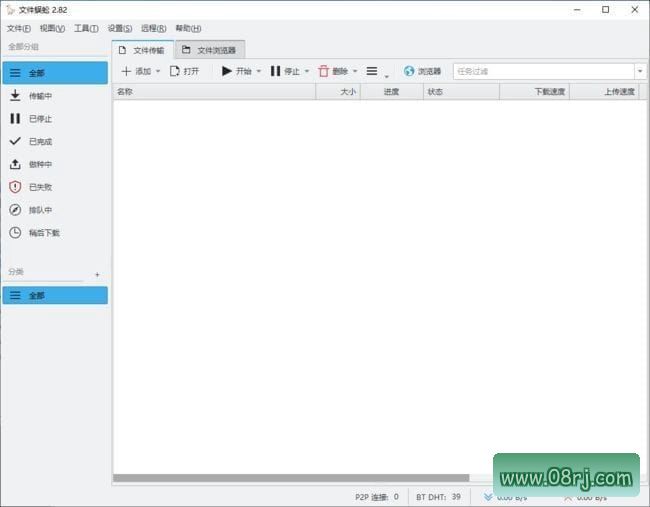
Task: Expand the arrow beside the hamburger icon
Action: tap(386, 76)
